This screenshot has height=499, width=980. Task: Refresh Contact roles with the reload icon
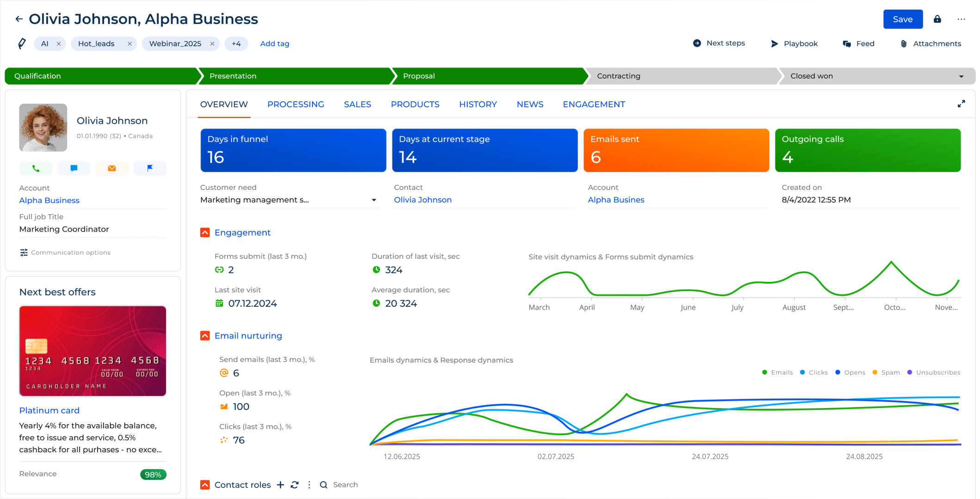pos(294,485)
